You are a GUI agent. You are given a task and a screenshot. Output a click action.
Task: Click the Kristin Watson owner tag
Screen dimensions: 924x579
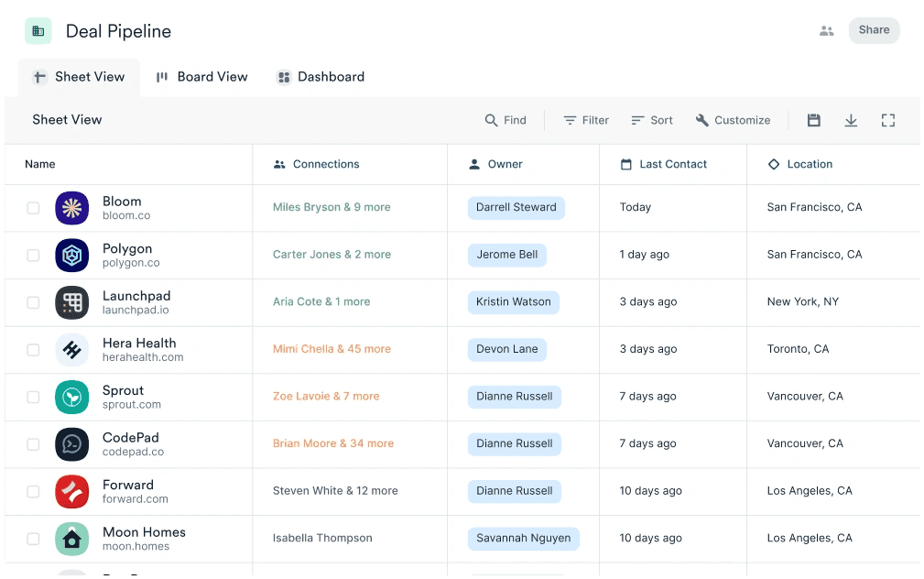pos(513,302)
